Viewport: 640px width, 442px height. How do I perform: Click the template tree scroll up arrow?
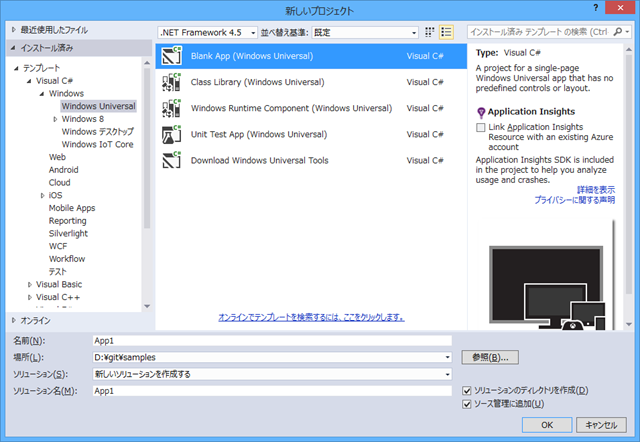tap(147, 62)
